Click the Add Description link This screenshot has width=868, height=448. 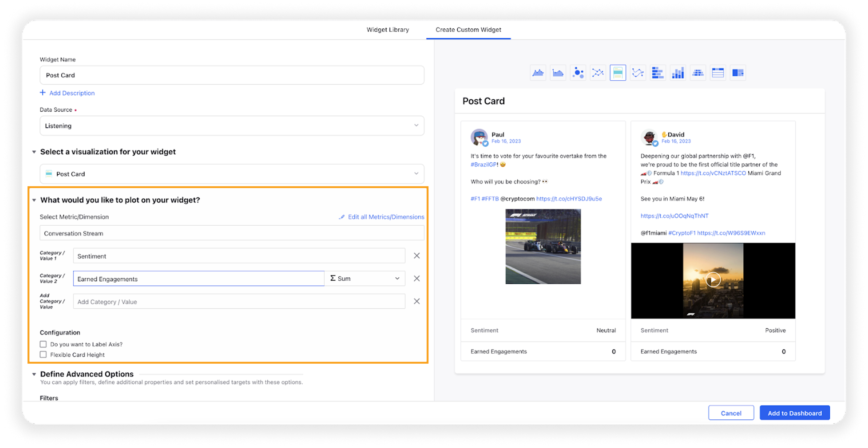pyautogui.click(x=72, y=93)
